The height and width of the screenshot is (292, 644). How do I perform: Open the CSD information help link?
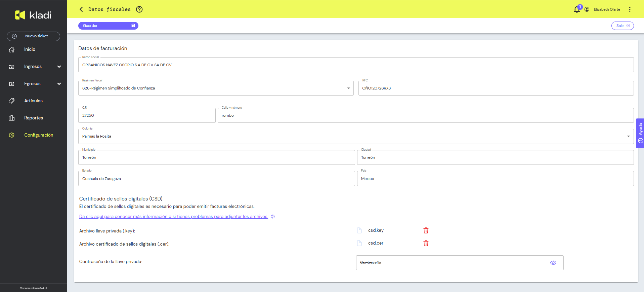pos(174,217)
